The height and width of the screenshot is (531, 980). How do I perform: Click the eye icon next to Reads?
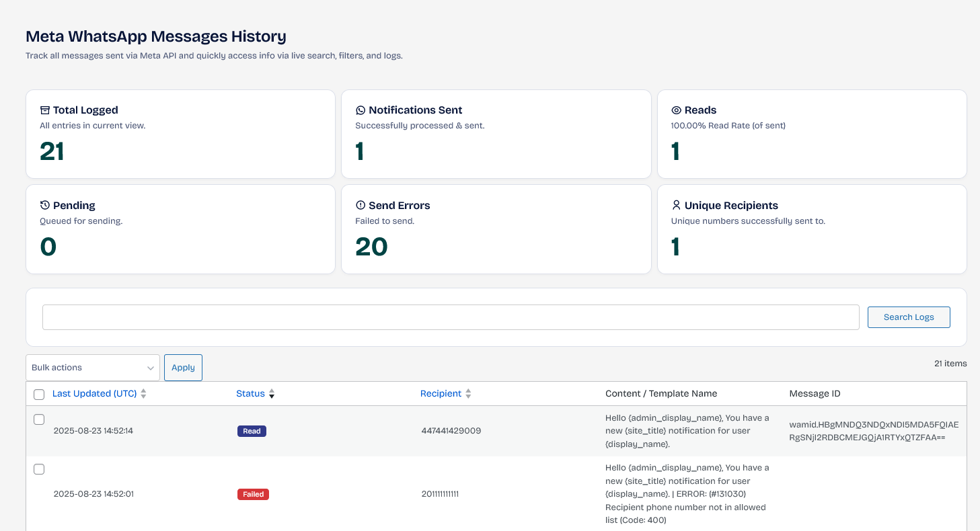676,110
